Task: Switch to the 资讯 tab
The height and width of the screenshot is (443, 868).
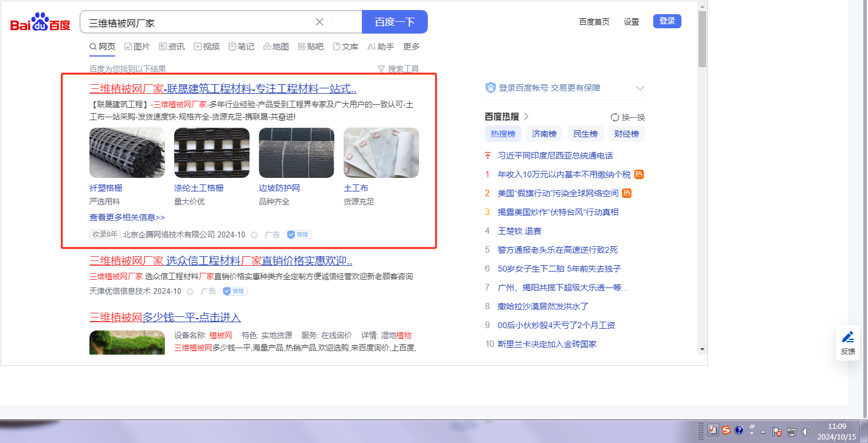Action: click(172, 47)
